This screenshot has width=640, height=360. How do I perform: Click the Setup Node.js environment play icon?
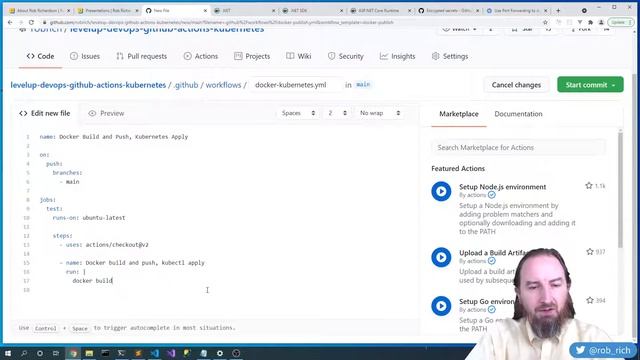point(441,191)
